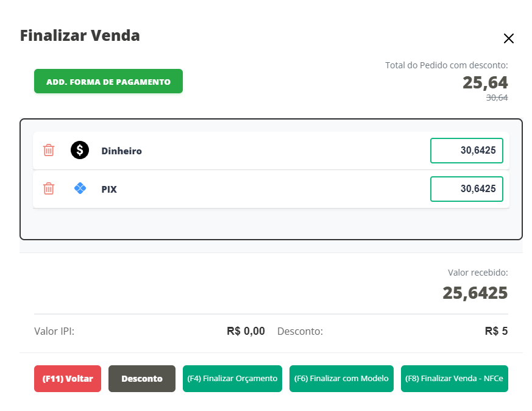Choose F4 Finalizar Orçamento
The height and width of the screenshot is (411, 532).
232,379
